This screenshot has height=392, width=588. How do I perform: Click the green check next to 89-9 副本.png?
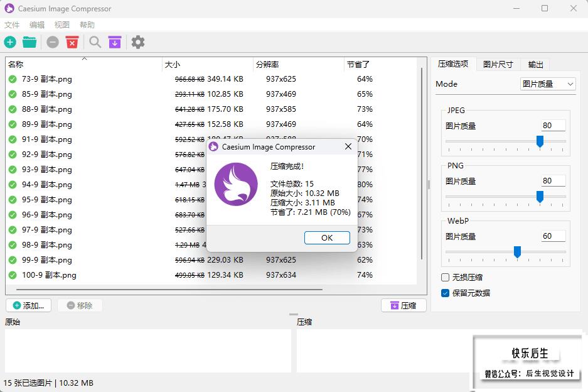tap(13, 124)
